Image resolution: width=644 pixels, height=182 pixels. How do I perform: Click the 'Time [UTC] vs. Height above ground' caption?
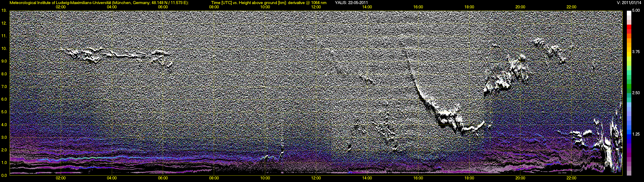click(269, 3)
